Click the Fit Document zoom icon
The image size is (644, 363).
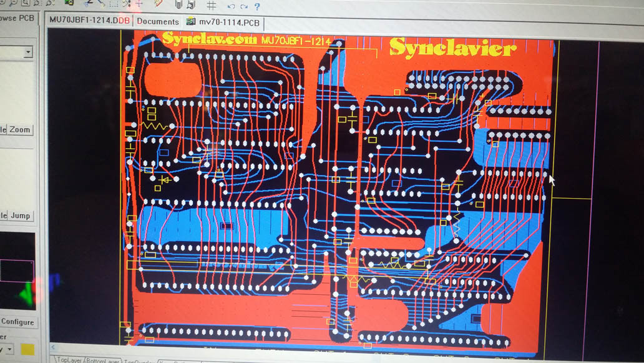26,3
